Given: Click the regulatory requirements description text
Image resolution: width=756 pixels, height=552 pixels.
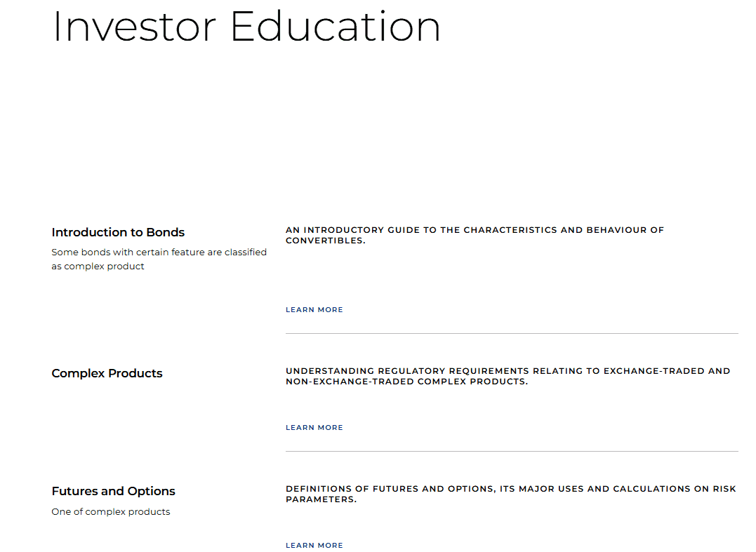Looking at the screenshot, I should click(x=508, y=376).
